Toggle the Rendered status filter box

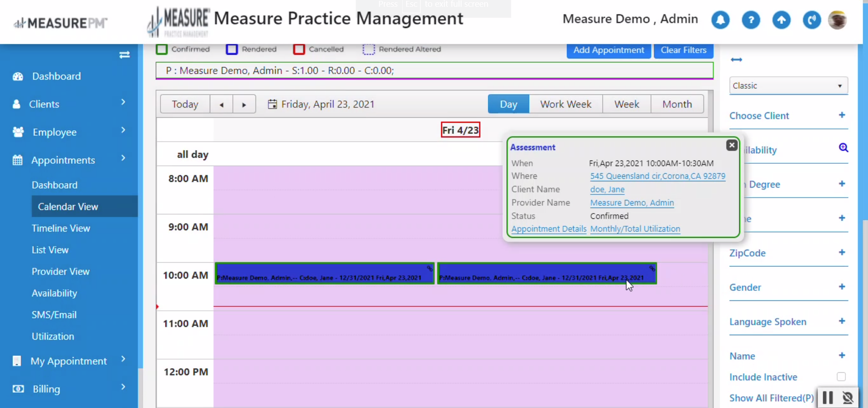pyautogui.click(x=232, y=49)
